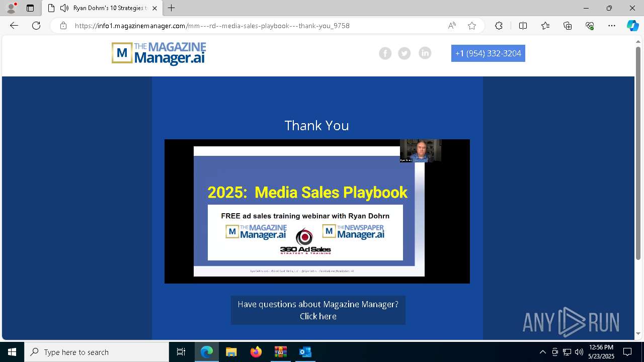Play the 2025 Media Sales Playbook video

pos(317,211)
